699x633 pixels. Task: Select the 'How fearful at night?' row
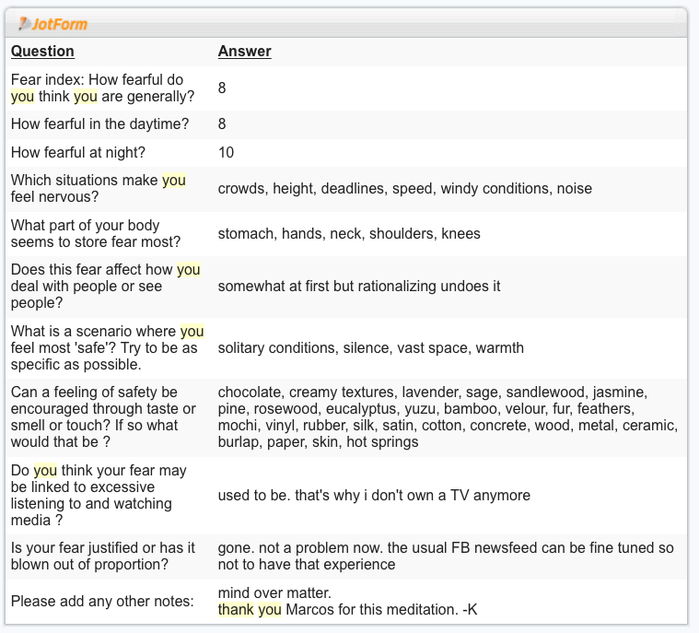click(x=346, y=152)
